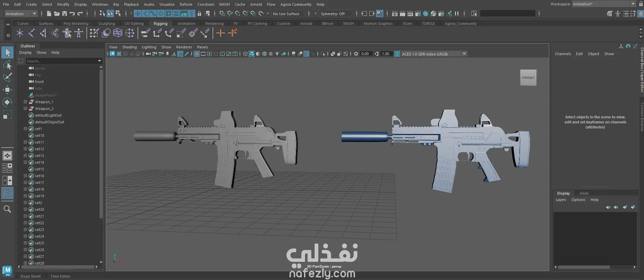The width and height of the screenshot is (644, 280).
Task: Click the FRONT view cube face
Action: tap(528, 78)
